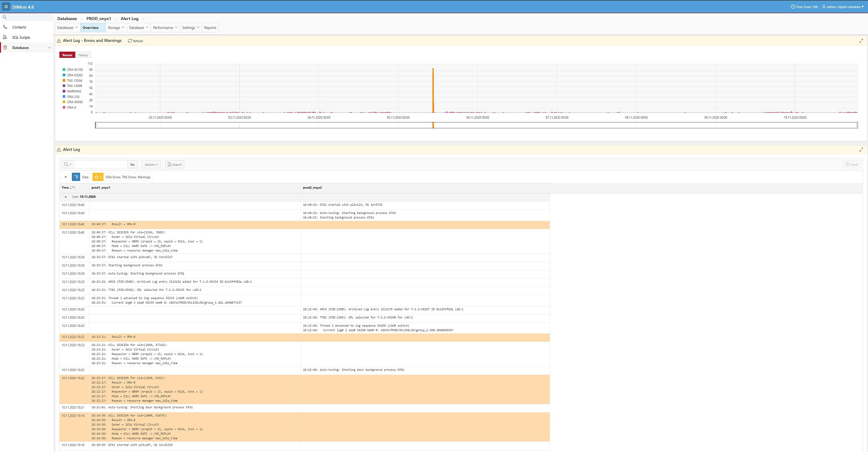Click the Refresh icon in Alert Log chart
Screen dimensions: 868x452
pyautogui.click(x=130, y=41)
